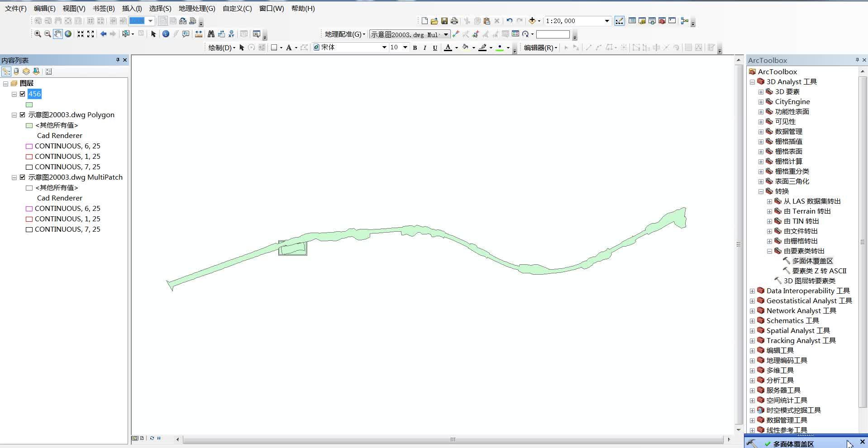Open the ModelBuilder window icon
Viewport: 868px width, 448px height.
[x=685, y=21]
